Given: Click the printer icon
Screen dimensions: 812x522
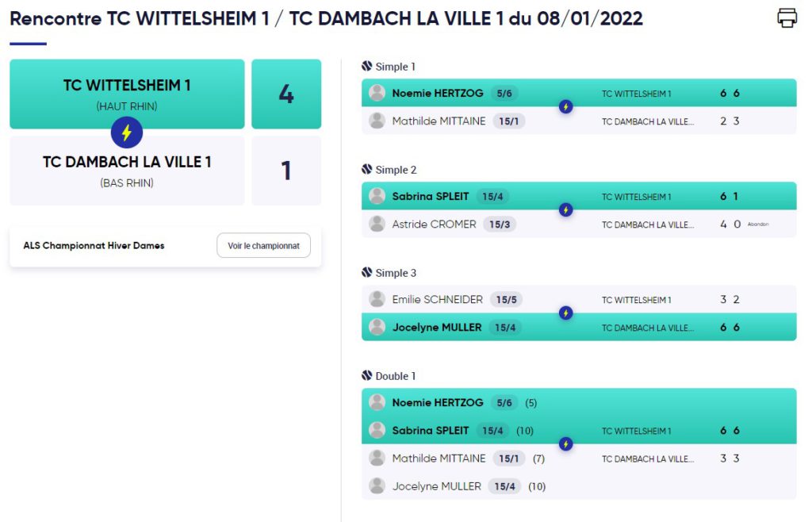Looking at the screenshot, I should point(787,18).
